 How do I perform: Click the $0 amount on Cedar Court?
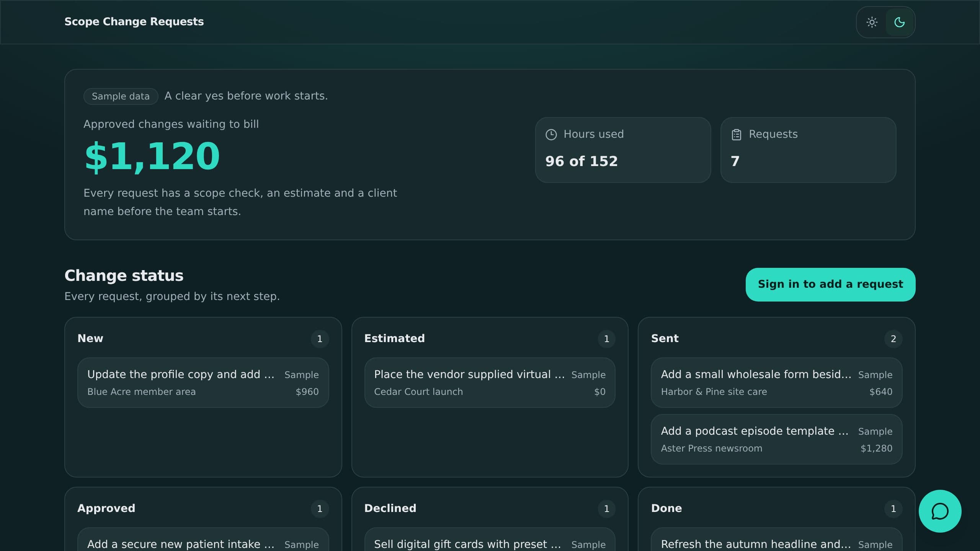pyautogui.click(x=599, y=392)
